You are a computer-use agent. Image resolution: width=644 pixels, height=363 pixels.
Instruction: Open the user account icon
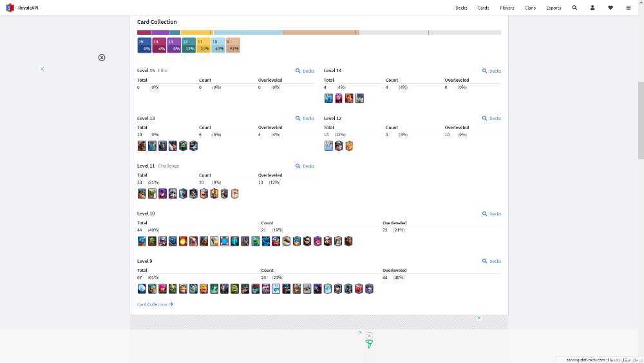point(592,8)
